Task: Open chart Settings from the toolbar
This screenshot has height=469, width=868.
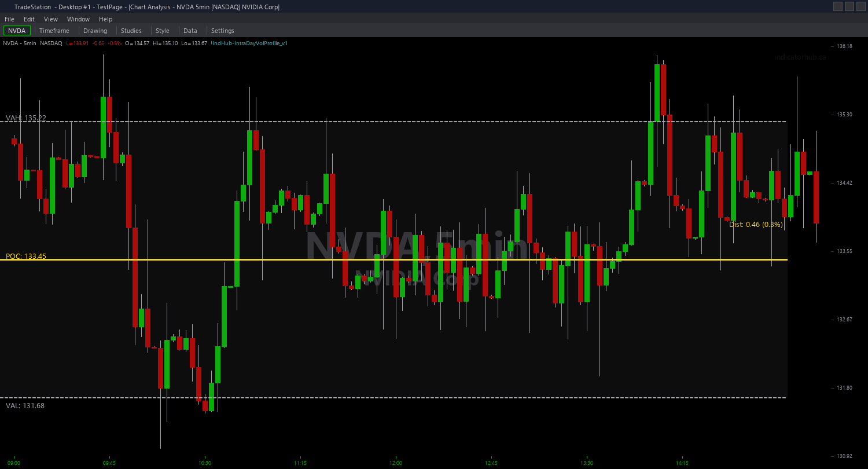Action: 222,30
